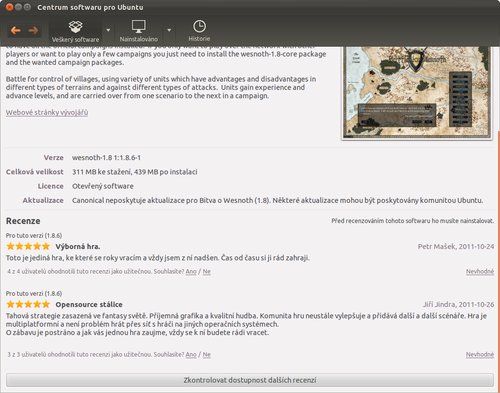Click Zkontrolovat dostupnost dalších recenzí button
The image size is (500, 393).
pos(250,380)
